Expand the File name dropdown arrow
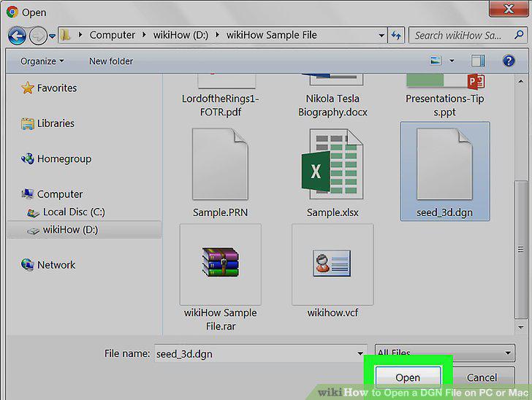Screen dimensions: 532x400 [360, 353]
